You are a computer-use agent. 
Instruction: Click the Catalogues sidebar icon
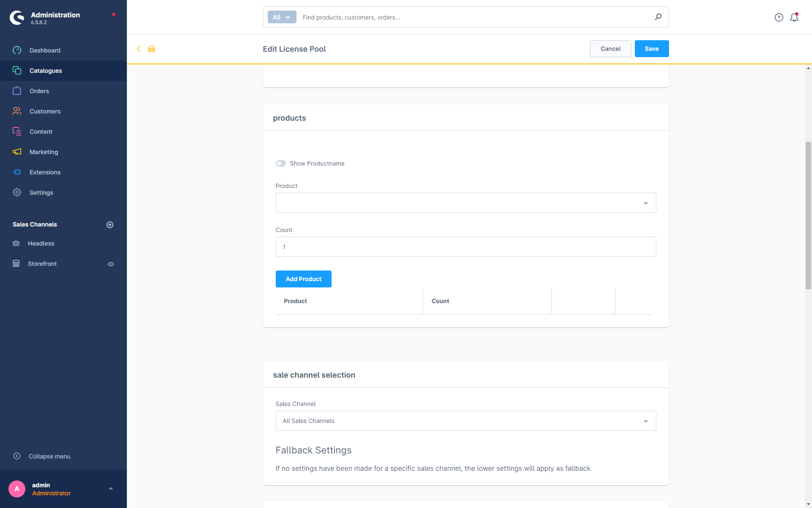pyautogui.click(x=17, y=71)
